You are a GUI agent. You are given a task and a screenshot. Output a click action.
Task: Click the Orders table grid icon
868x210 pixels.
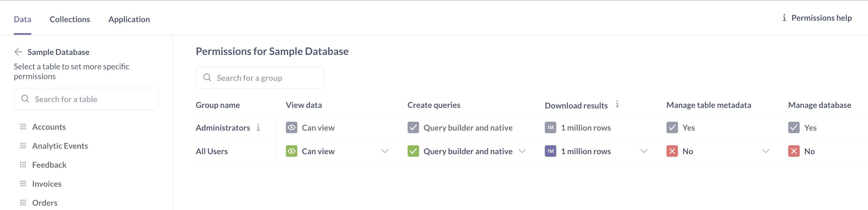(x=23, y=202)
